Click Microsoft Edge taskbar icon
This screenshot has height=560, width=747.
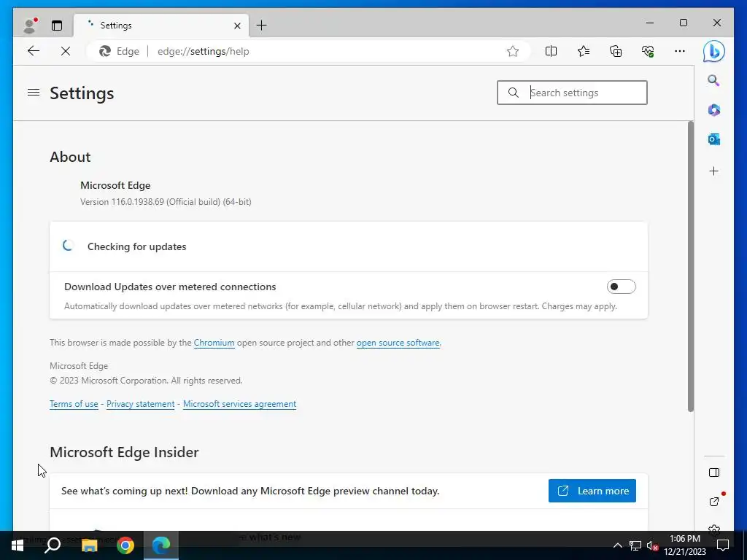pos(161,545)
